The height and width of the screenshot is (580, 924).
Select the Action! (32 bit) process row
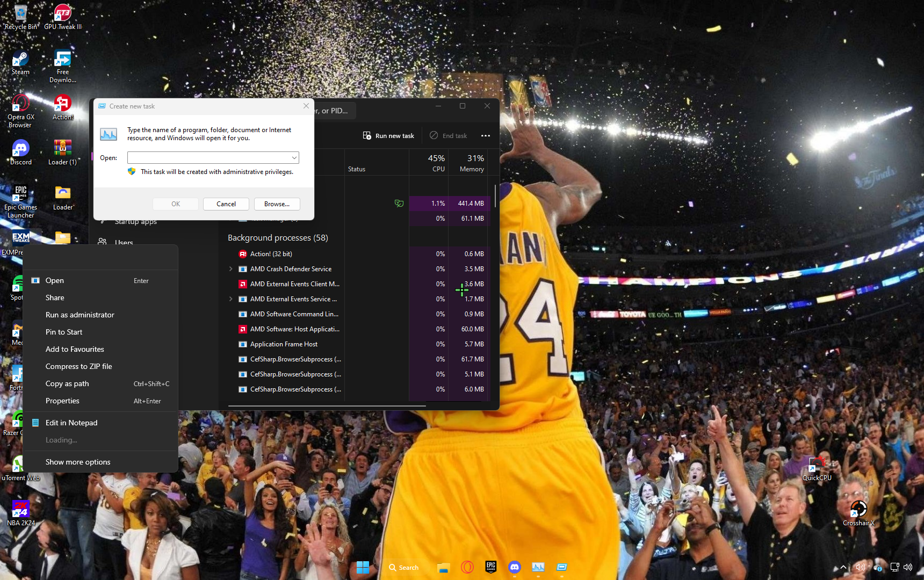(358, 254)
